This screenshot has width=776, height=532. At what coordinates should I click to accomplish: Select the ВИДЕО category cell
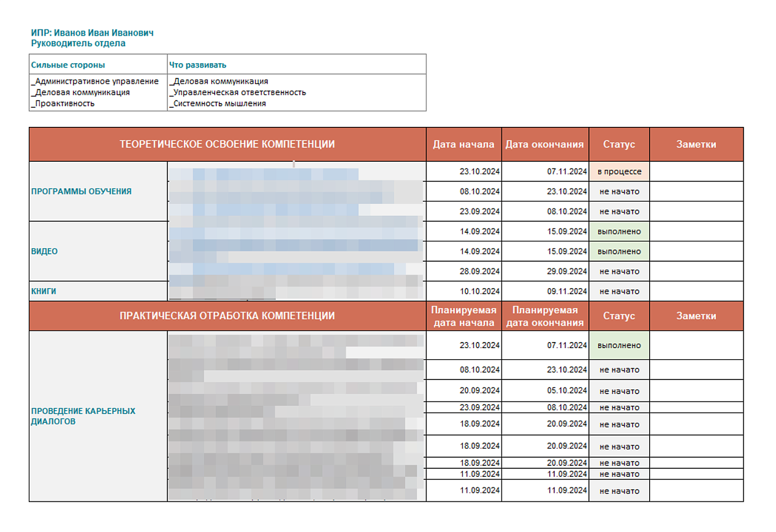click(x=98, y=251)
